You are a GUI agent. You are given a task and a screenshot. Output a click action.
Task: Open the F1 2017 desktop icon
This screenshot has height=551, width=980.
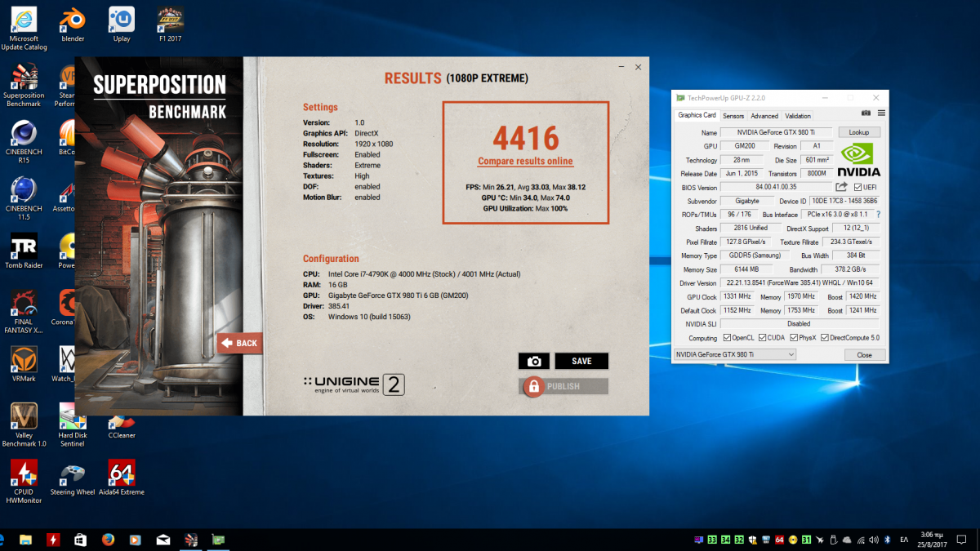click(170, 25)
